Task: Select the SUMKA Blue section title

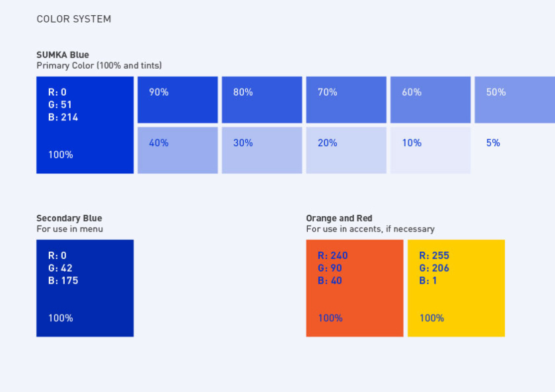Action: click(x=63, y=55)
